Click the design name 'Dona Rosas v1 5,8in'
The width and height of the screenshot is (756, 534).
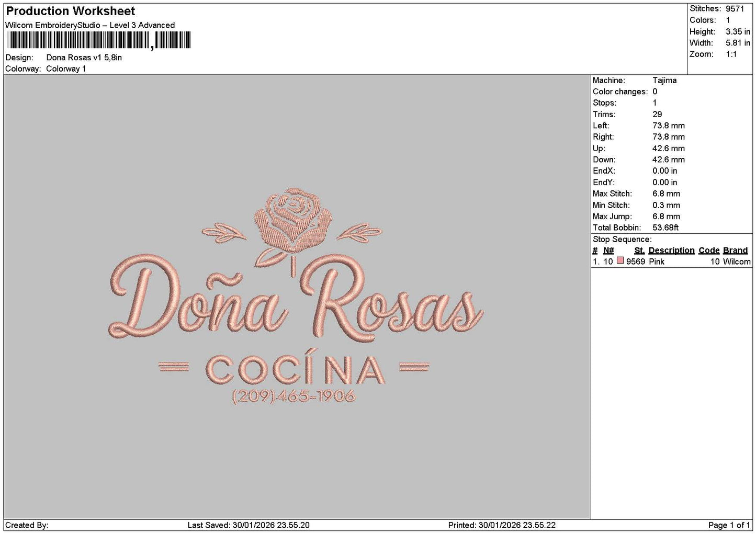point(84,58)
